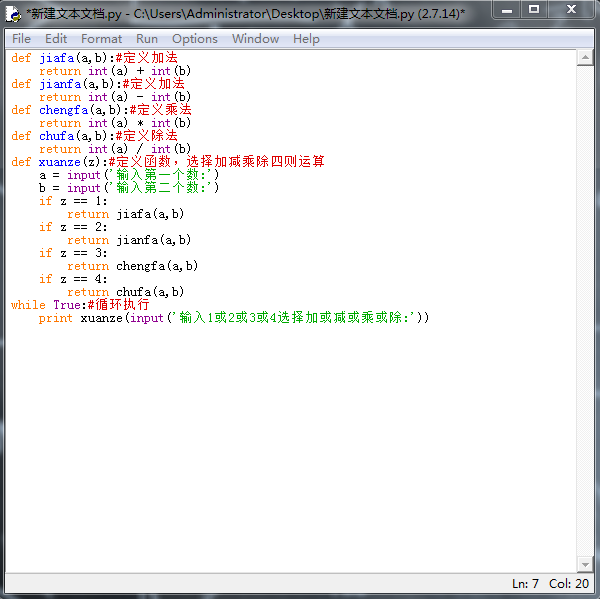Open the Options menu
600x599 pixels.
[x=195, y=39]
